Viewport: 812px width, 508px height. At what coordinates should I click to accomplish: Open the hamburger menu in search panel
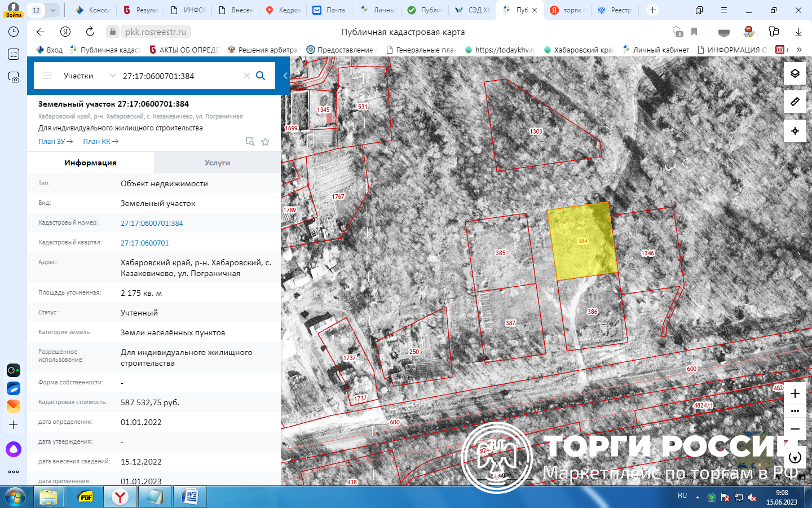(x=47, y=76)
